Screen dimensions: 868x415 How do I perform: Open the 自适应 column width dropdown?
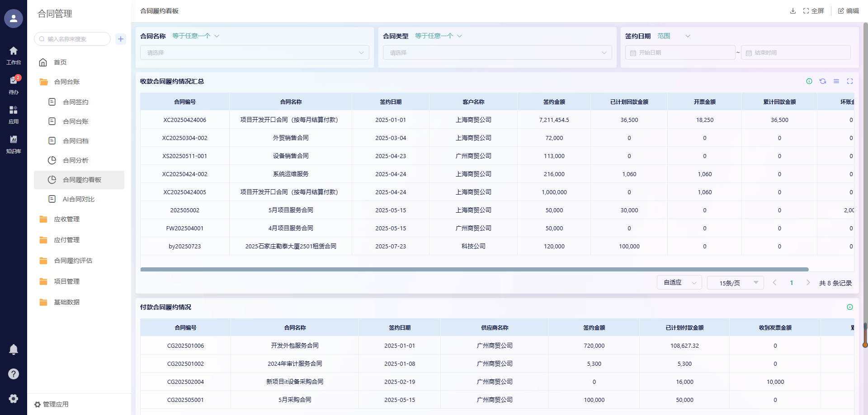[x=679, y=283]
